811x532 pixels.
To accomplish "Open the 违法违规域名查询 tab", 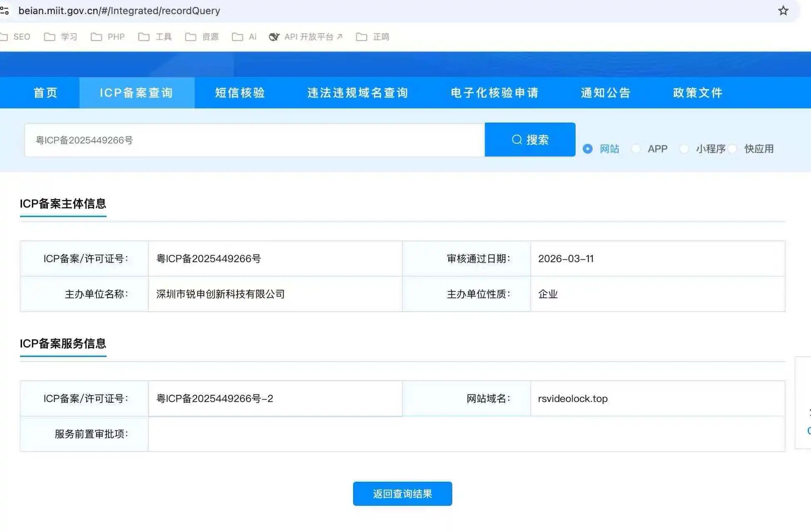I will point(358,93).
